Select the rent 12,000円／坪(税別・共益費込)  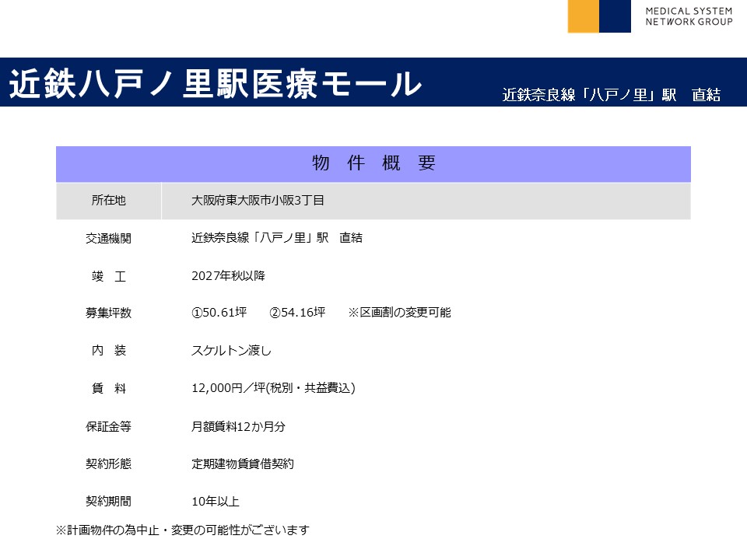(x=273, y=388)
